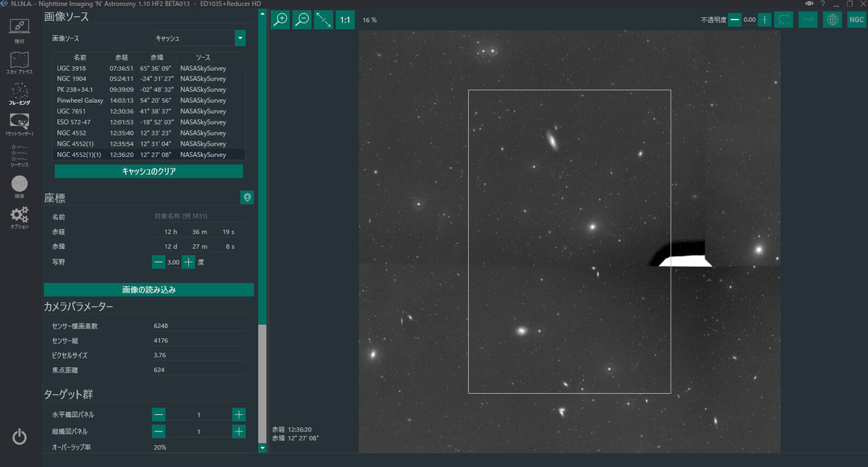Open the 撮像 imaging section
868x467 pixels.
pos(20,187)
